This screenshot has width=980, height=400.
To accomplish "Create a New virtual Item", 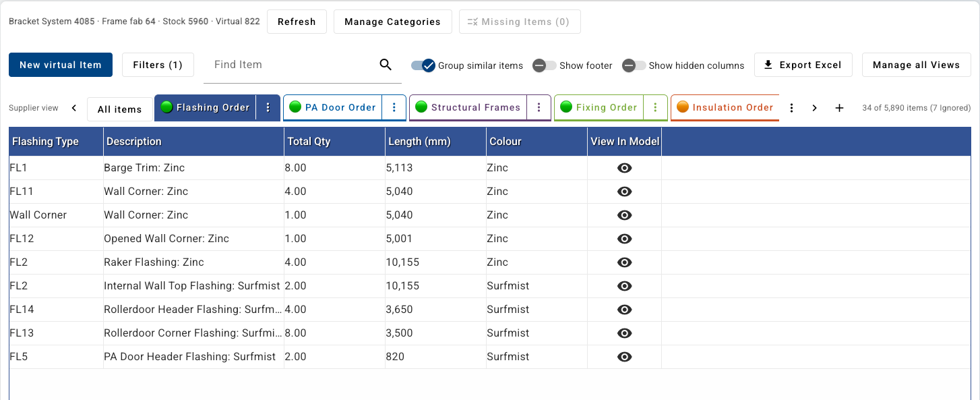I will [61, 65].
